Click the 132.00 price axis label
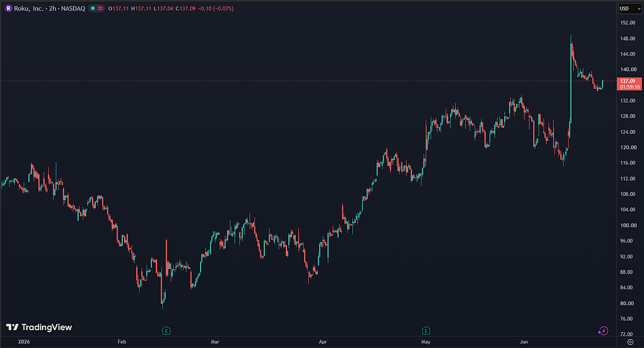644x348 pixels. click(628, 101)
